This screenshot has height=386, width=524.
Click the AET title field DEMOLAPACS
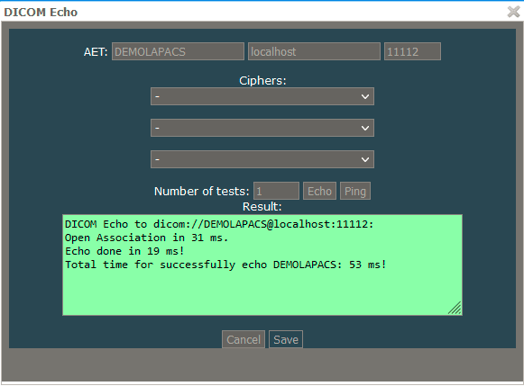click(x=178, y=51)
